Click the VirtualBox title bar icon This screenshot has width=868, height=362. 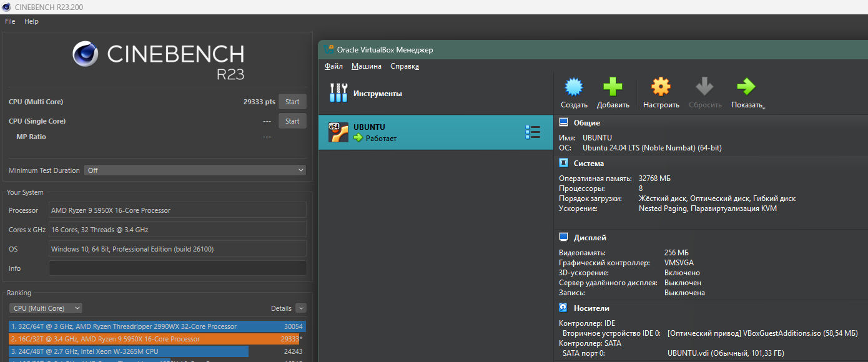coord(329,50)
